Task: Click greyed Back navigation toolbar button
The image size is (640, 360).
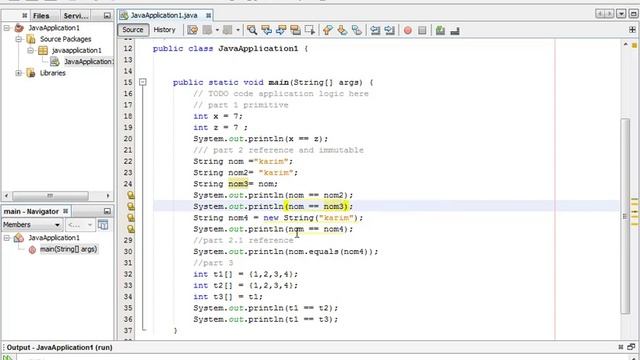Action: 207,30
